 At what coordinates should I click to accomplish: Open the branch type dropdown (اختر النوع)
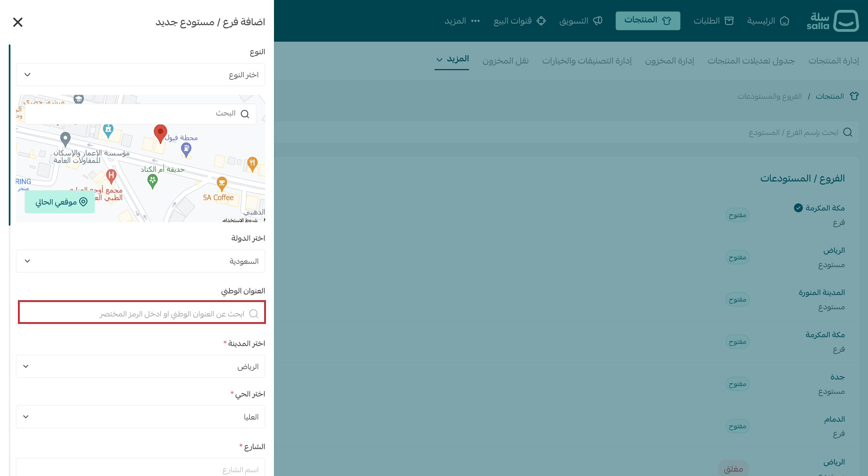(x=140, y=75)
